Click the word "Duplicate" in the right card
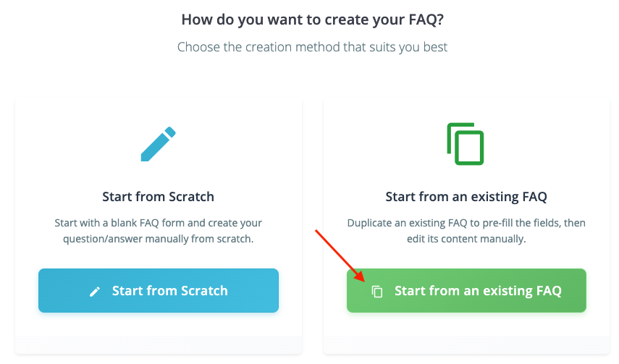Screen dimensions: 619x364 [369, 223]
